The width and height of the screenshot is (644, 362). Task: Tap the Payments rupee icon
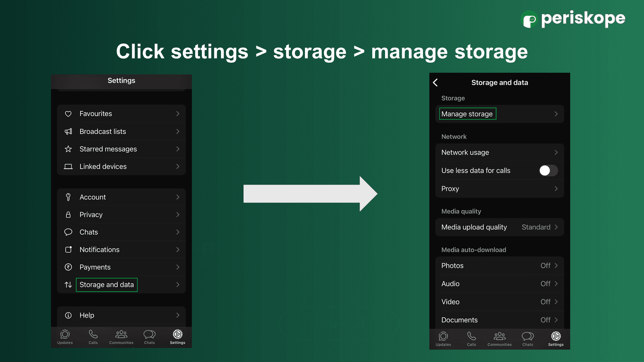[x=68, y=267]
